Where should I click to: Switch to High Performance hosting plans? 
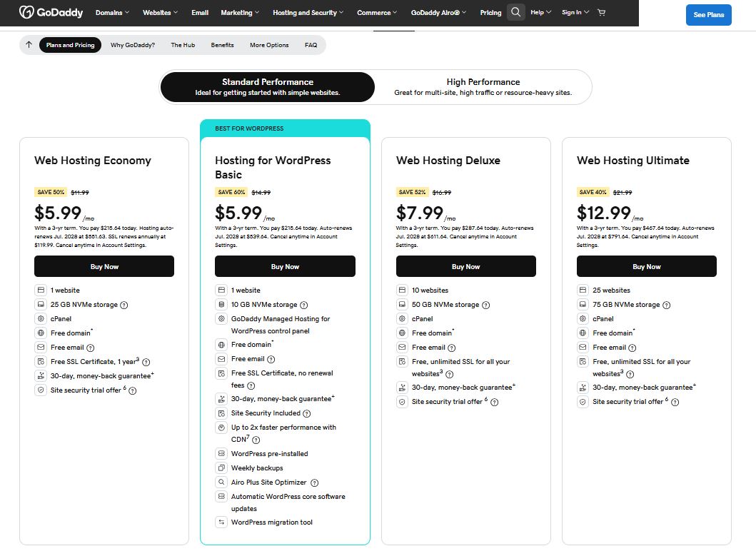point(483,86)
